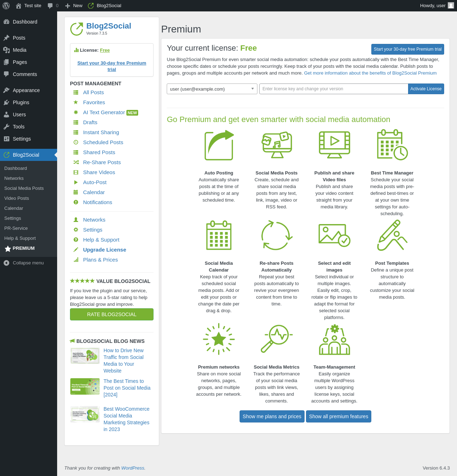Open Posts in the WordPress sidebar
Image resolution: width=457 pixels, height=476 pixels.
pos(29,38)
